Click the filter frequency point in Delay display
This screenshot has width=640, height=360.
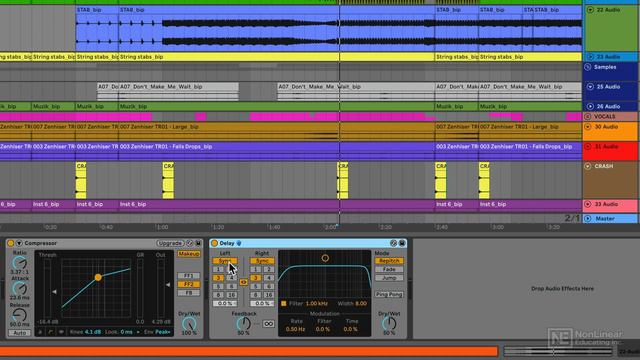325,258
